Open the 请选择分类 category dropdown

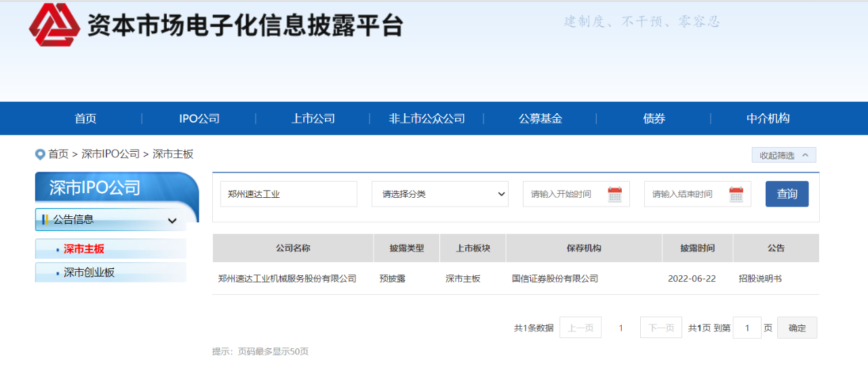(x=440, y=194)
